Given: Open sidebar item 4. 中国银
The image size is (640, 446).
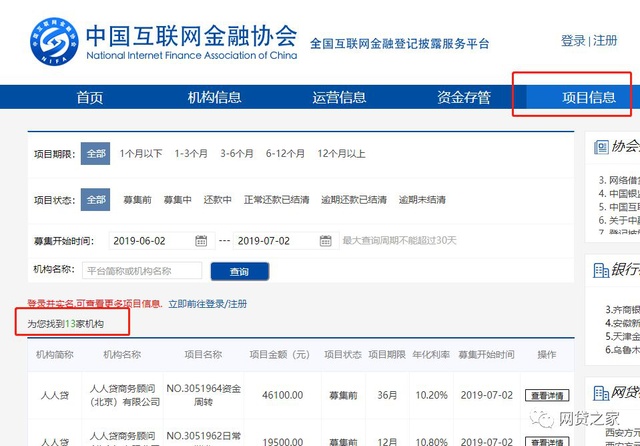Looking at the screenshot, I should pos(619,193).
